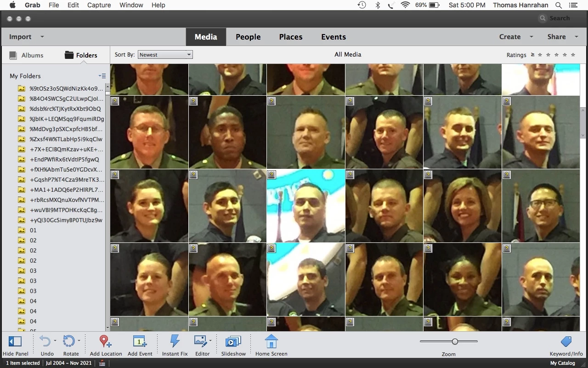The image size is (588, 368).
Task: Open My Folders view options menu
Action: click(102, 76)
